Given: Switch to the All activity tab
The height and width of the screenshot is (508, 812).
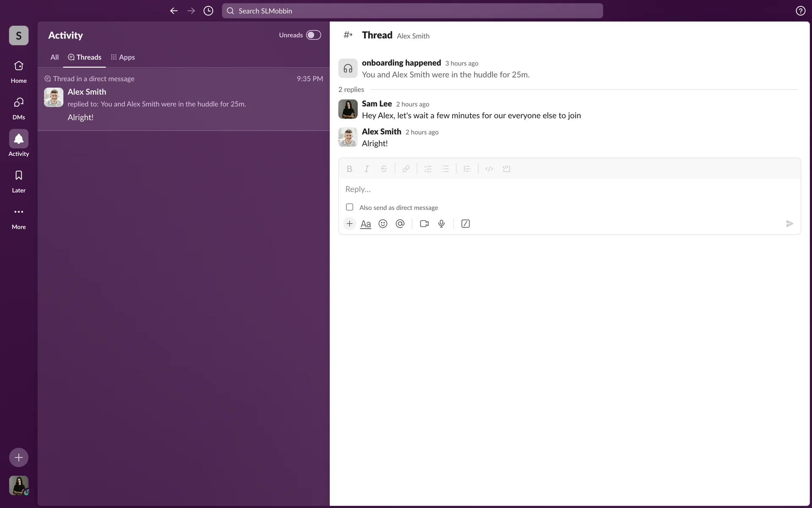Looking at the screenshot, I should click(55, 57).
